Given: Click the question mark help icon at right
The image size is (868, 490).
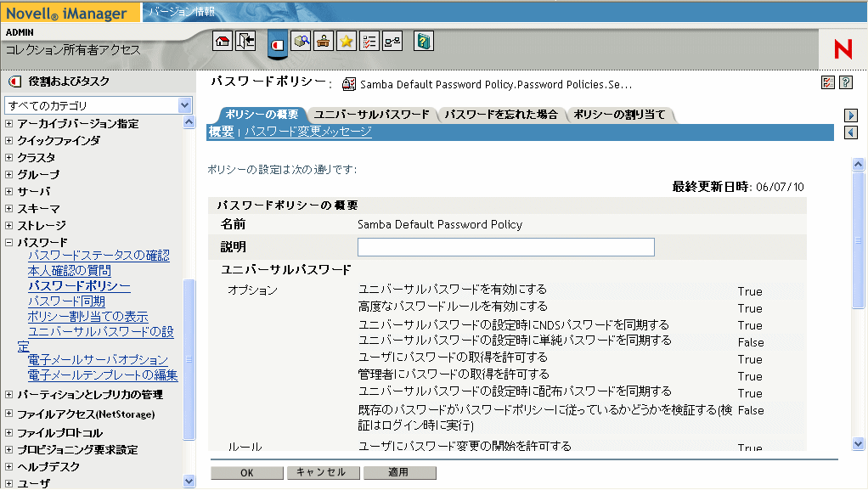Looking at the screenshot, I should [846, 82].
